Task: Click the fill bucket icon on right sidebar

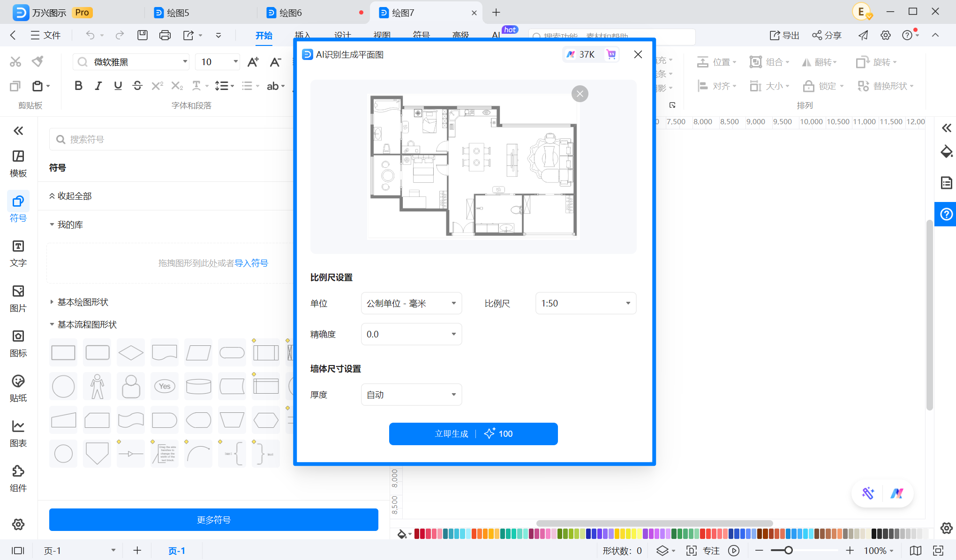Action: 946,151
